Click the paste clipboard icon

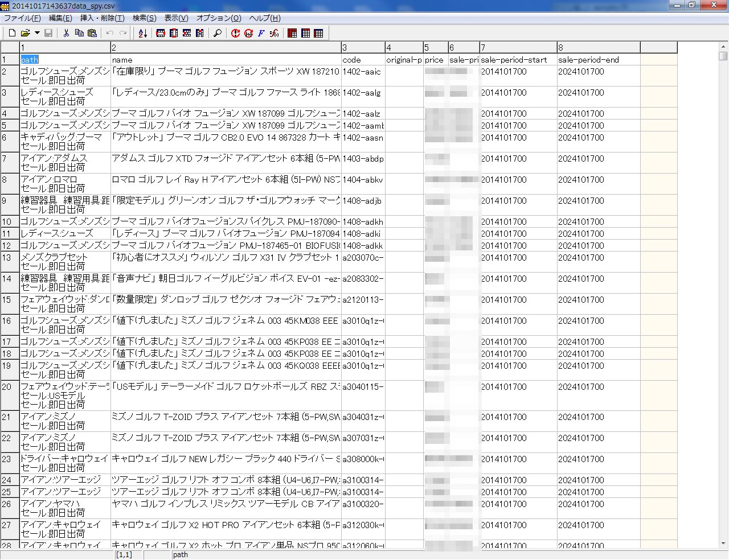pos(92,34)
